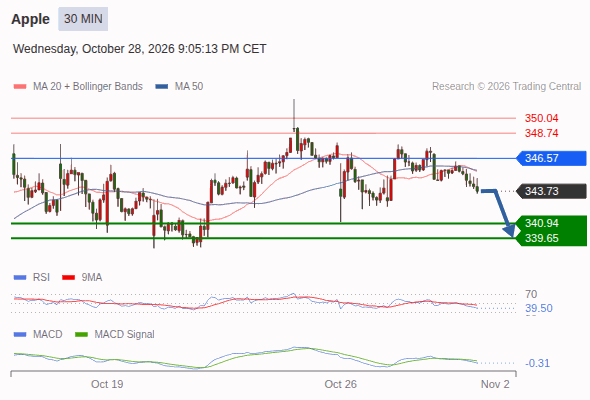Screen dimensions: 590x400
Task: Click the MACD blue legend swatch
Action: [20, 335]
